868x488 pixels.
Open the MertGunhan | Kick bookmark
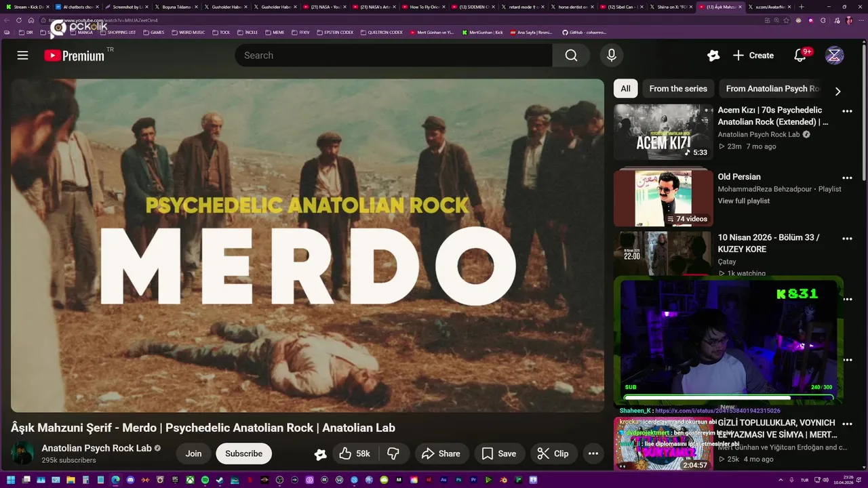click(x=482, y=33)
